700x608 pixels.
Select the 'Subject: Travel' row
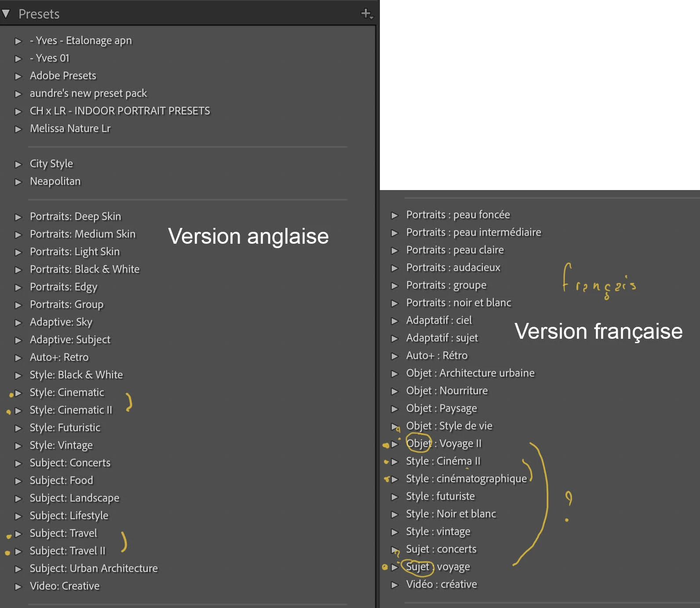click(x=63, y=533)
